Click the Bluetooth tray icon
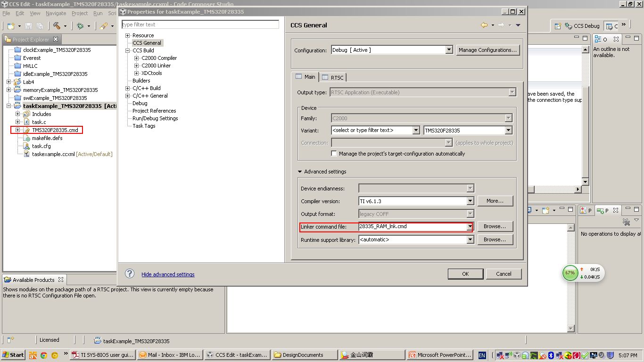The image size is (644, 362). pyautogui.click(x=551, y=355)
